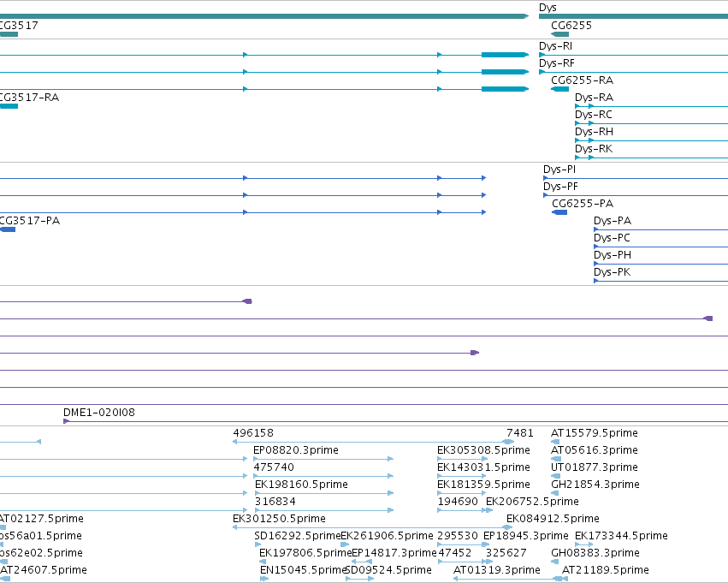This screenshot has height=583, width=728.
Task: Click the SD09524.5prime EST label
Action: pos(388,570)
